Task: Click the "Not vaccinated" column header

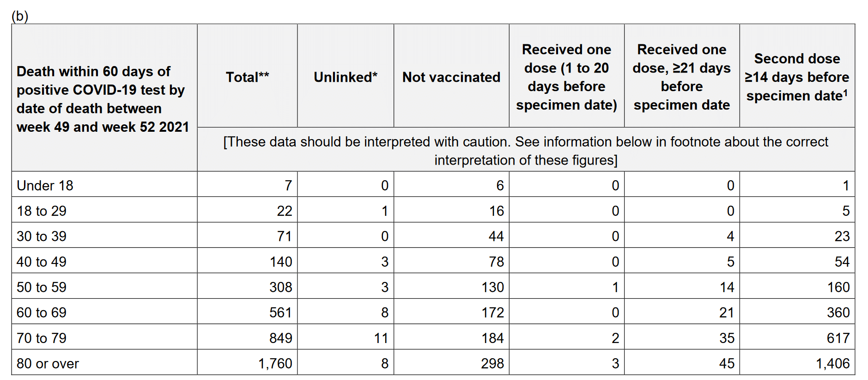Action: tap(451, 77)
